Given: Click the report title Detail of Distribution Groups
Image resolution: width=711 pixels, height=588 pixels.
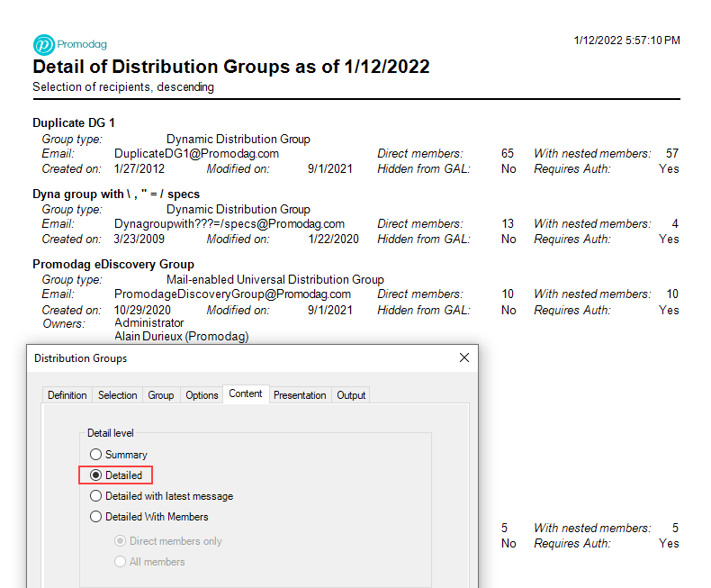Looking at the screenshot, I should tap(231, 67).
